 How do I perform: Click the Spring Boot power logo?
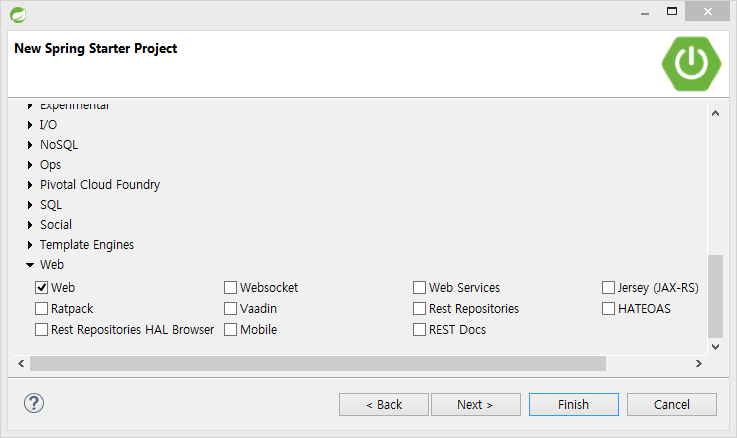pyautogui.click(x=691, y=63)
